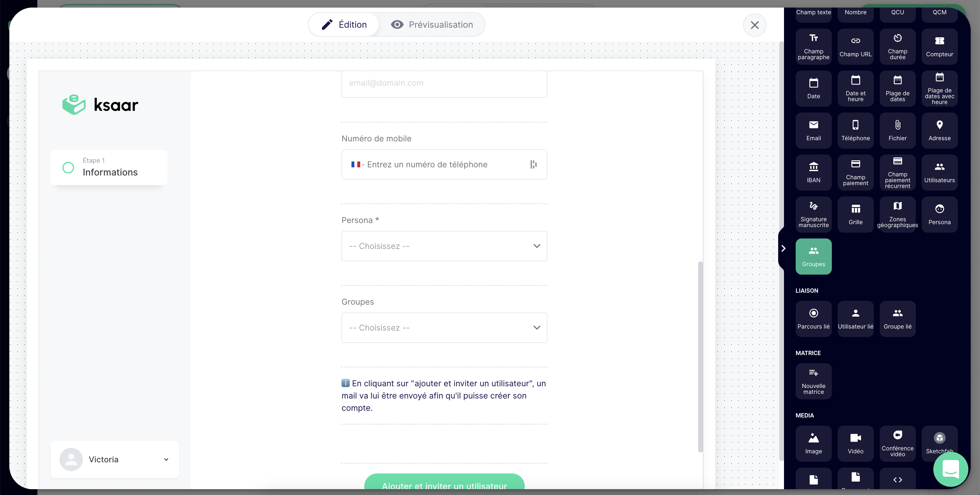Add a Téléphone field
980x495 pixels.
pos(855,130)
